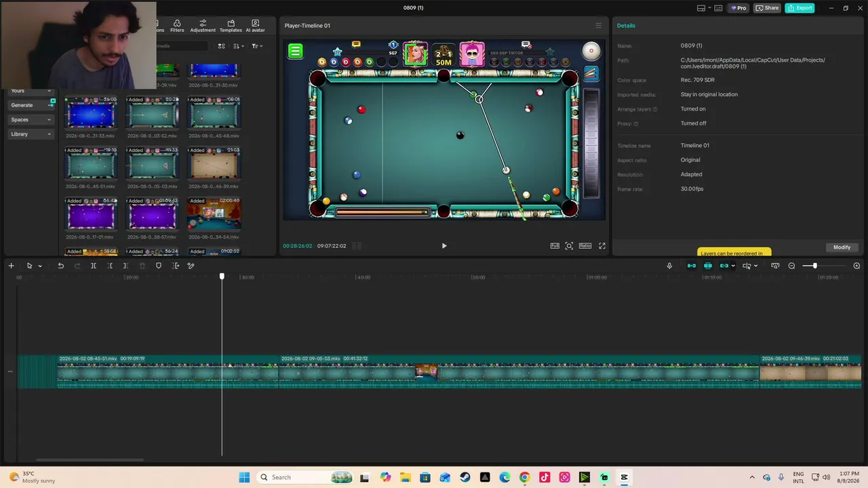
Task: Open the Player panel menu icon
Action: click(598, 26)
